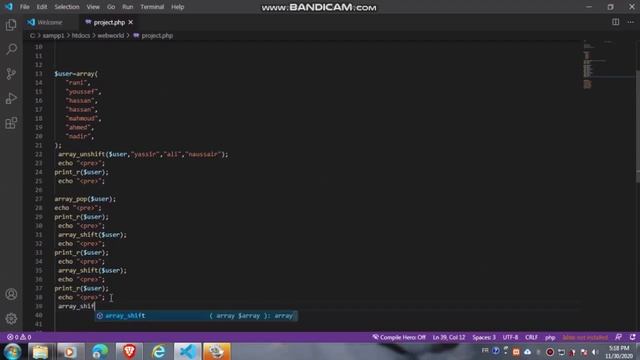640x360 pixels.
Task: Toggle Compile Hero: Off in status bar
Action: click(x=399, y=337)
